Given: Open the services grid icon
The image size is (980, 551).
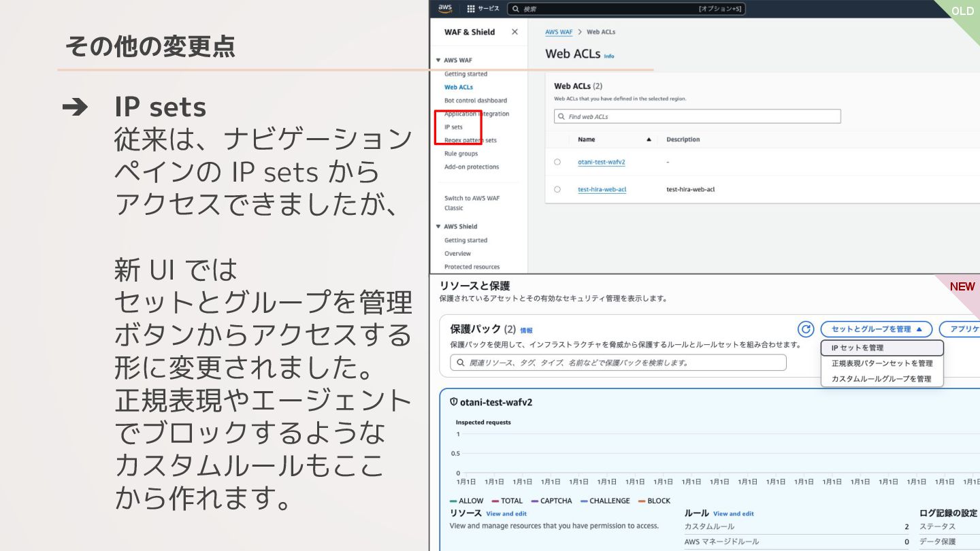Looking at the screenshot, I should (x=471, y=9).
